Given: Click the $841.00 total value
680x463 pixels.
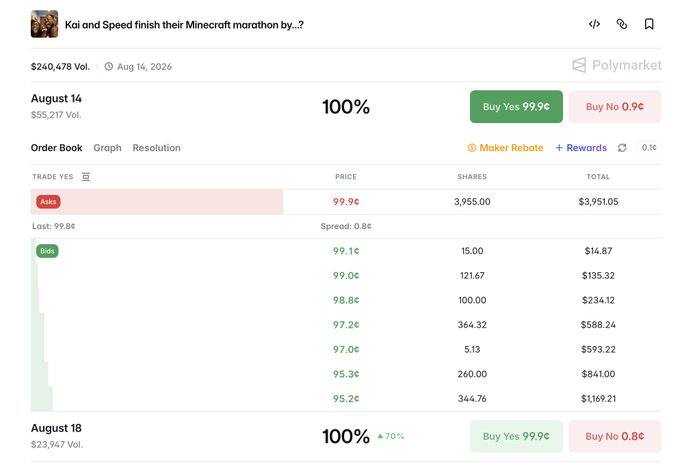Looking at the screenshot, I should 598,374.
